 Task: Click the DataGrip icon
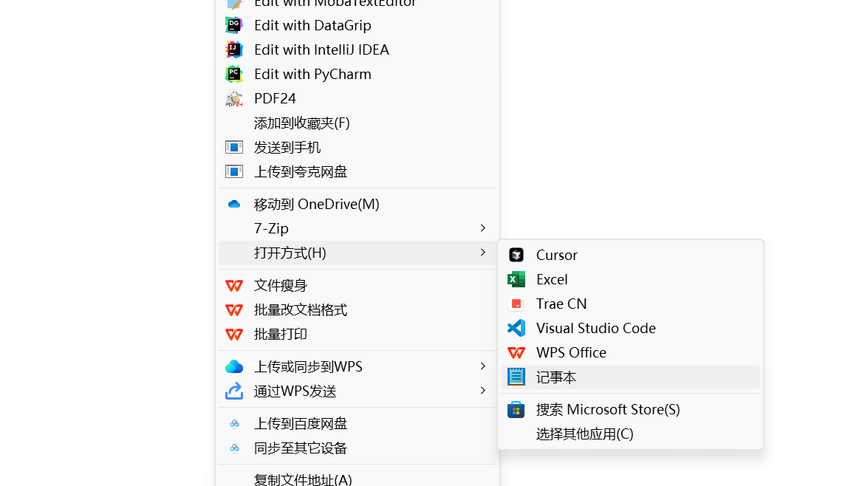click(234, 25)
